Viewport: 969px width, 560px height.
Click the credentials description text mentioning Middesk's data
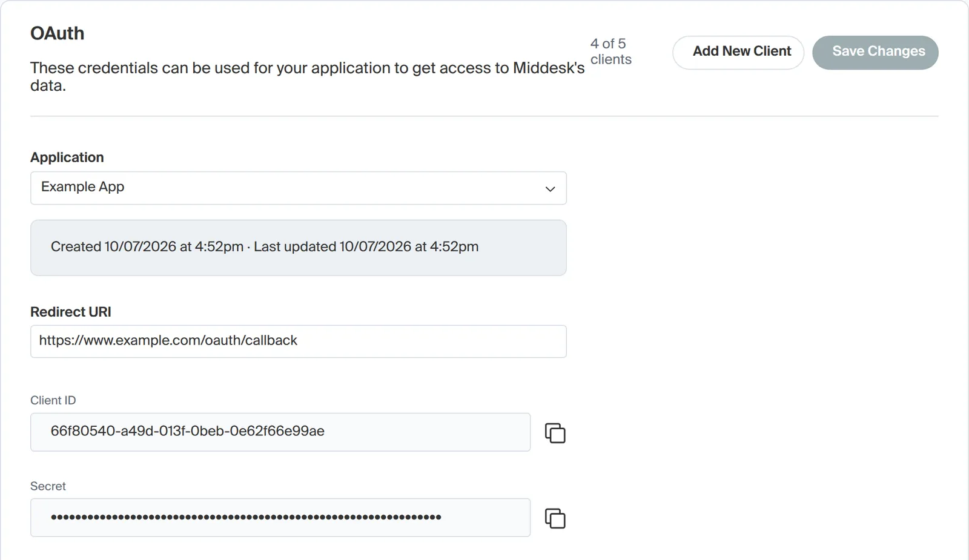point(308,76)
